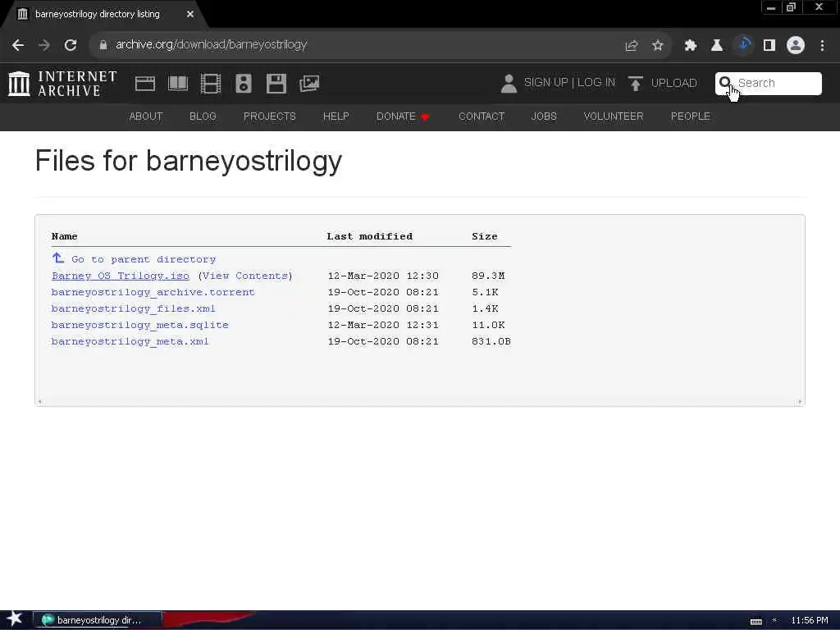Open Chrome Labs flask icon
This screenshot has width=840, height=630.
click(x=717, y=45)
